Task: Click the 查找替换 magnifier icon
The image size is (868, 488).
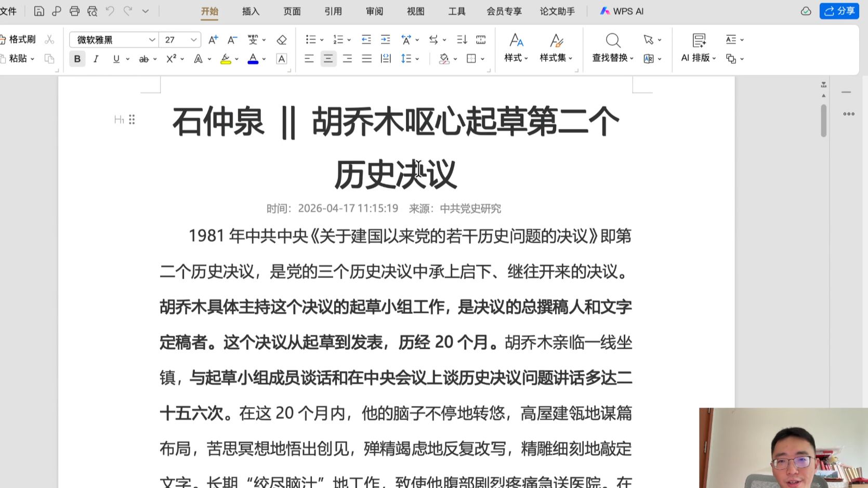Action: (x=613, y=41)
